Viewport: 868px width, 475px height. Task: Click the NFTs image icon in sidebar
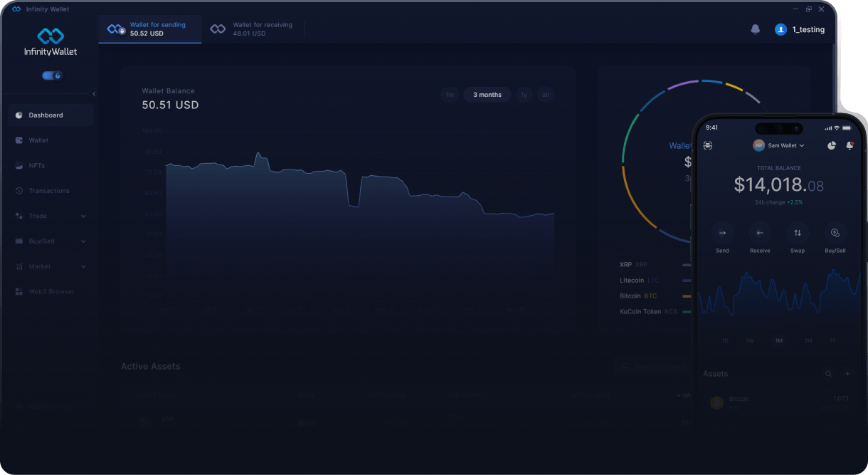[19, 166]
